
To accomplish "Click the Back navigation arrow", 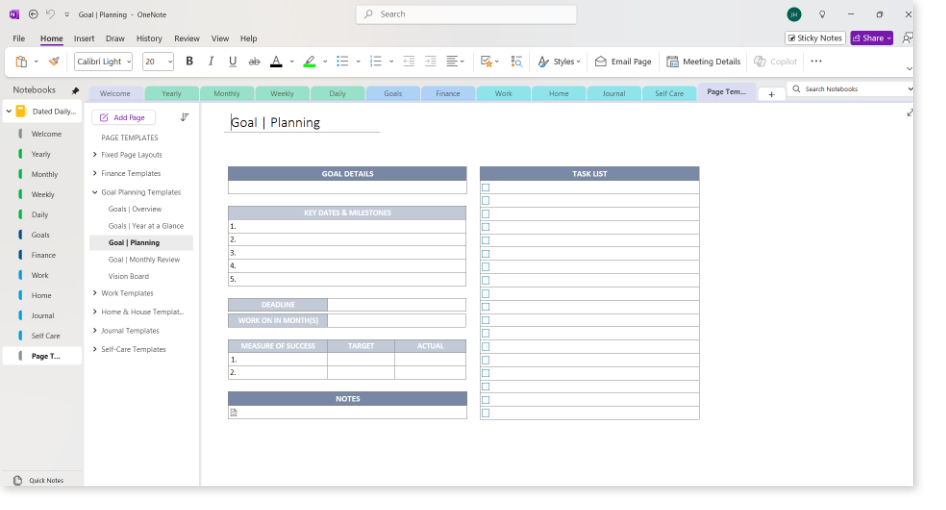I will 33,14.
